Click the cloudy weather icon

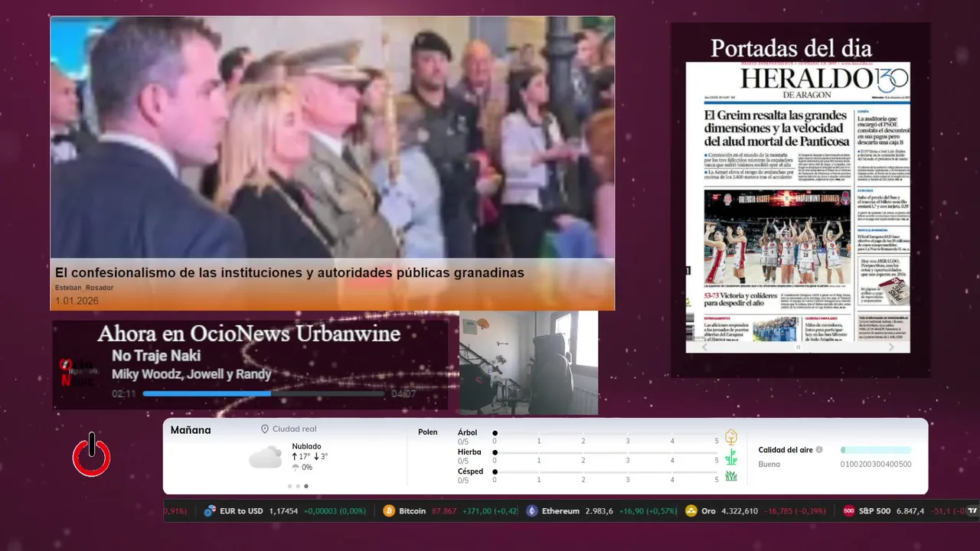[x=265, y=458]
